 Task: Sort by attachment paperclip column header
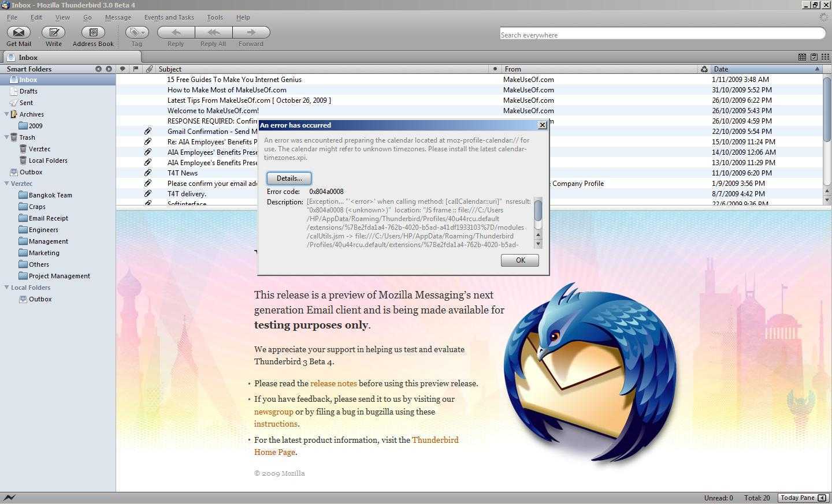[x=149, y=69]
